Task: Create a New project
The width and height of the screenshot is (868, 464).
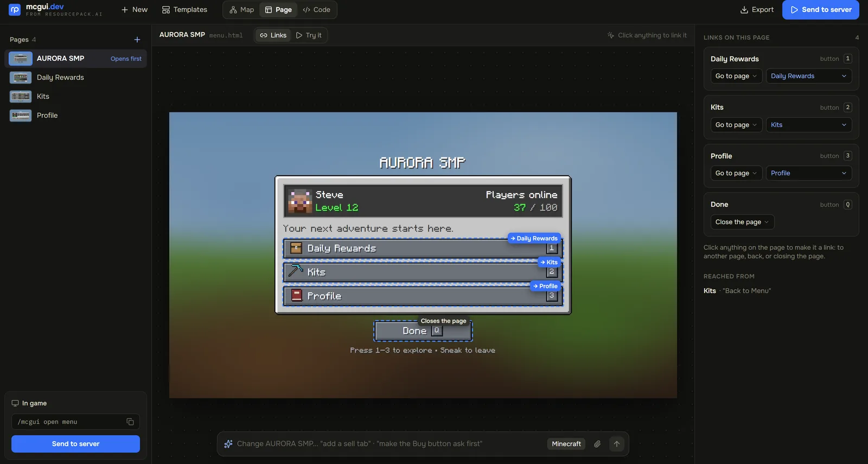Action: click(134, 10)
